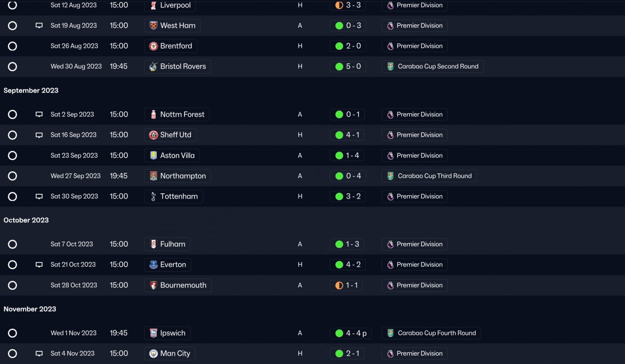Select the radio circle for Nottm Forest match

[13, 115]
